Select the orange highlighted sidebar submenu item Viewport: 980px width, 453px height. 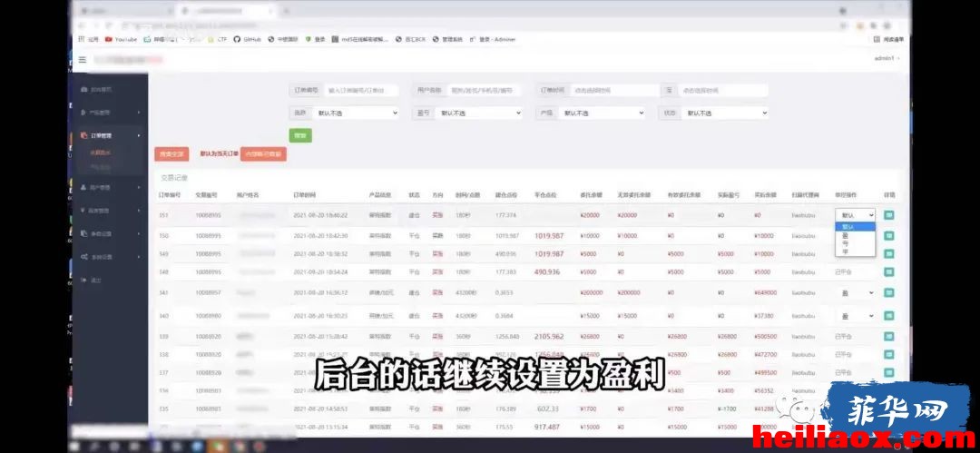[100, 153]
